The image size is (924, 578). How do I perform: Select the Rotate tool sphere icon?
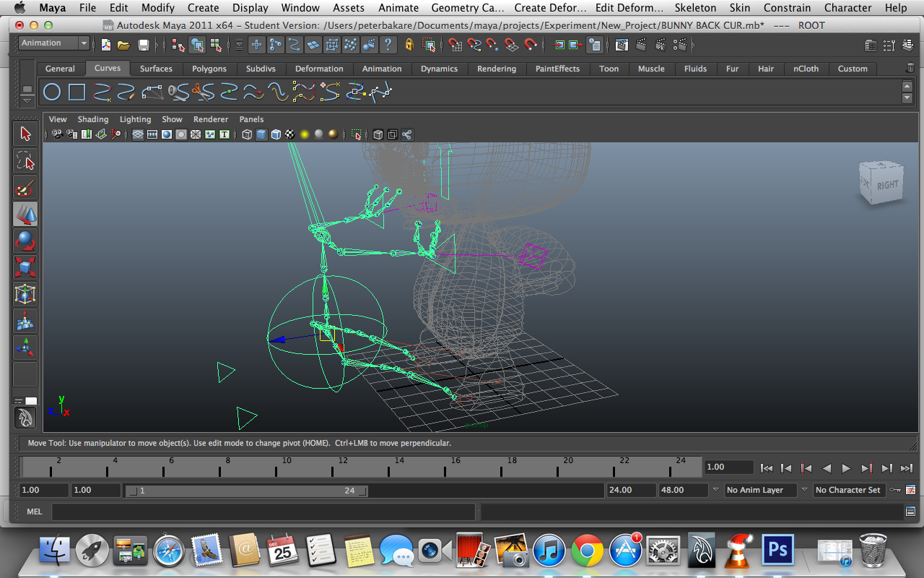pyautogui.click(x=25, y=241)
